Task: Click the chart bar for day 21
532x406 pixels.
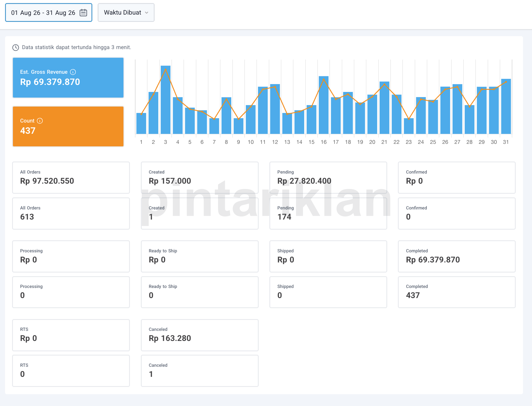Action: [384, 108]
